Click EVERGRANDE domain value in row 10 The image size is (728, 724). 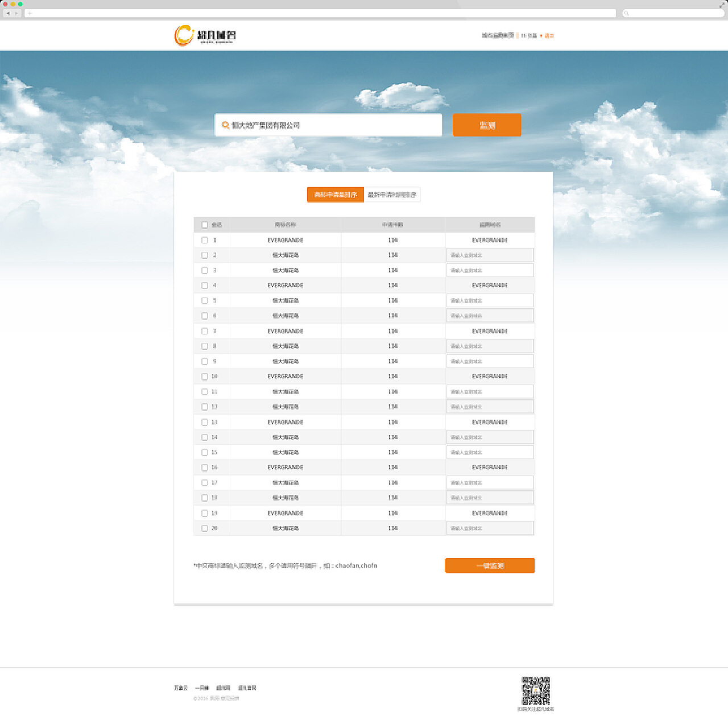click(490, 377)
